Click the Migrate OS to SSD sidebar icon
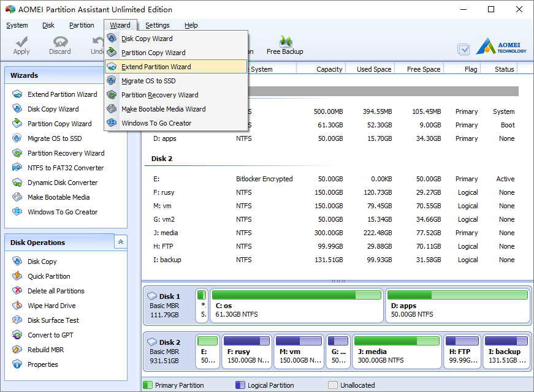The height and width of the screenshot is (392, 534). click(x=17, y=138)
